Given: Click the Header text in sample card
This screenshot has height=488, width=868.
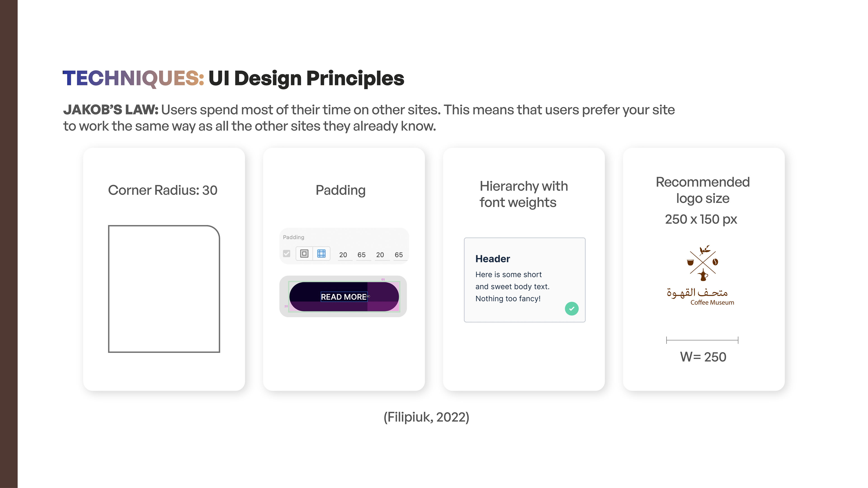Looking at the screenshot, I should pos(493,259).
